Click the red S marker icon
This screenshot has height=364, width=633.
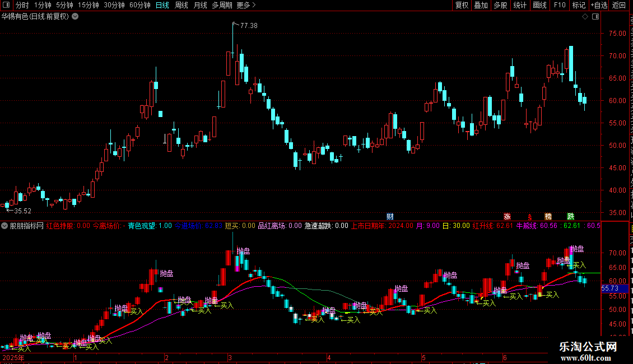tap(530, 217)
